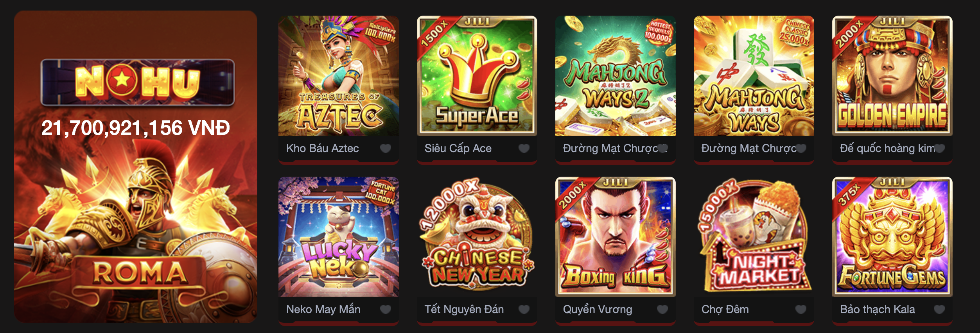Toggle heart for Bảo thạch Kala
The width and height of the screenshot is (980, 333).
pos(939,309)
